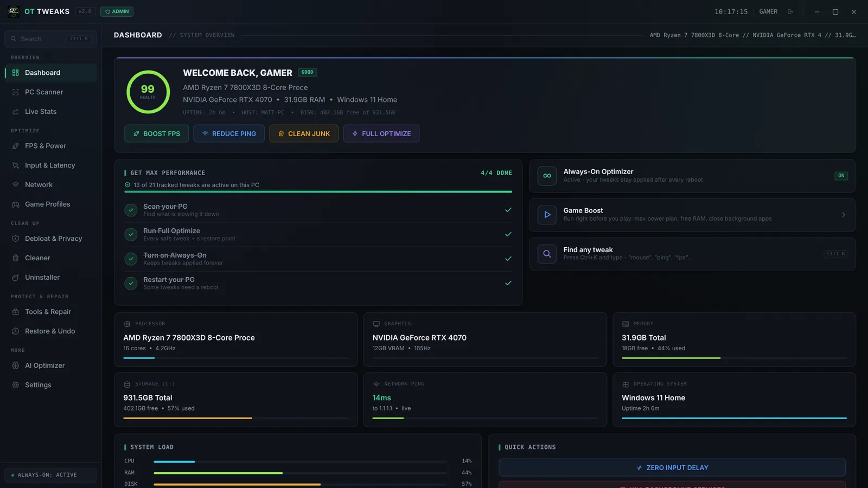Image resolution: width=868 pixels, height=488 pixels.
Task: Click the Processor card chip icon
Action: point(127,324)
